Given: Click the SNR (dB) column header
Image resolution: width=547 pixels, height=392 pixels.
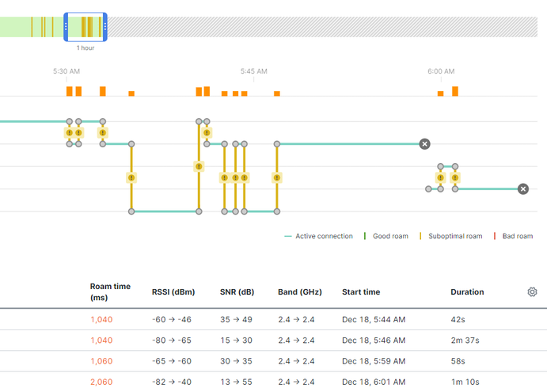Looking at the screenshot, I should pyautogui.click(x=237, y=291).
